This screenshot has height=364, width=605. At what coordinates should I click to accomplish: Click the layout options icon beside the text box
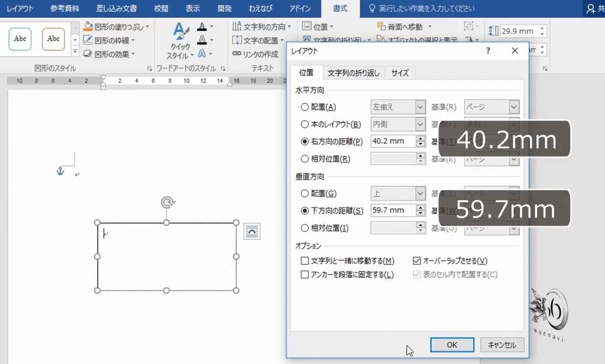(252, 231)
